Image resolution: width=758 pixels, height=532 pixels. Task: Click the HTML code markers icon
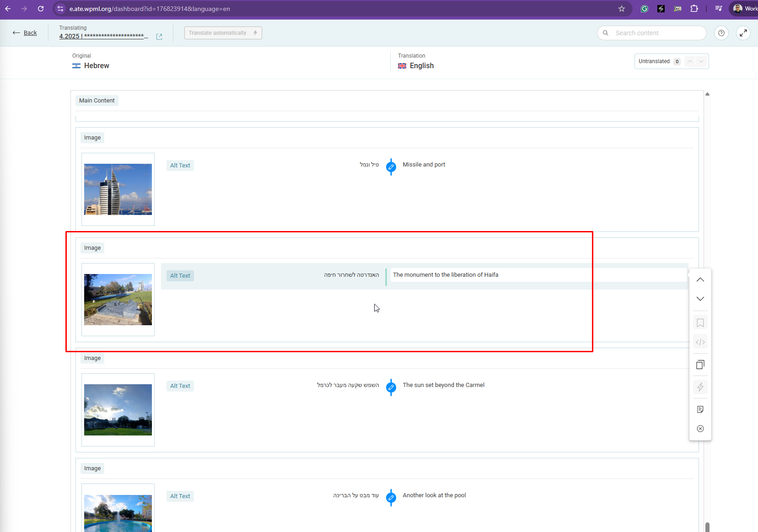point(700,342)
